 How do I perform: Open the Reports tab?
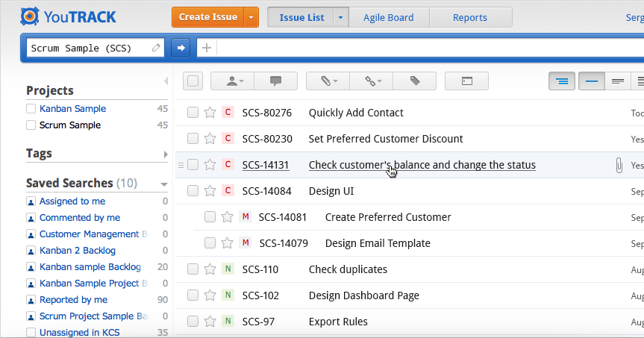tap(470, 17)
